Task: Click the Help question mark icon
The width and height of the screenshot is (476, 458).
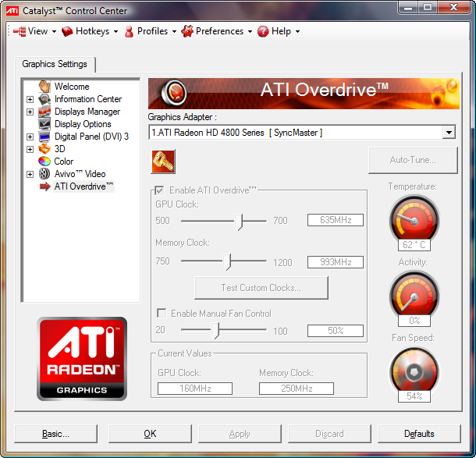Action: coord(263,31)
